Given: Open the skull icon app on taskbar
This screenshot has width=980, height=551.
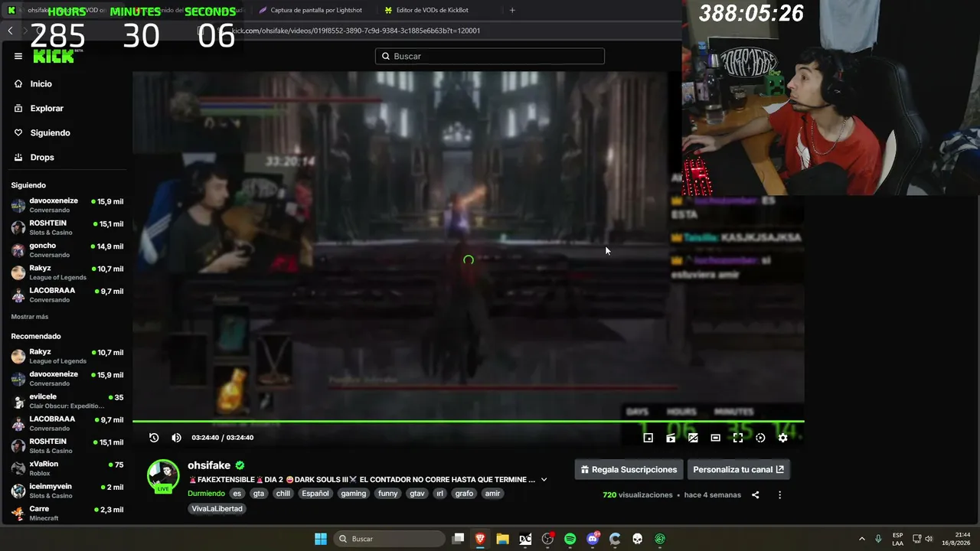Looking at the screenshot, I should (637, 539).
